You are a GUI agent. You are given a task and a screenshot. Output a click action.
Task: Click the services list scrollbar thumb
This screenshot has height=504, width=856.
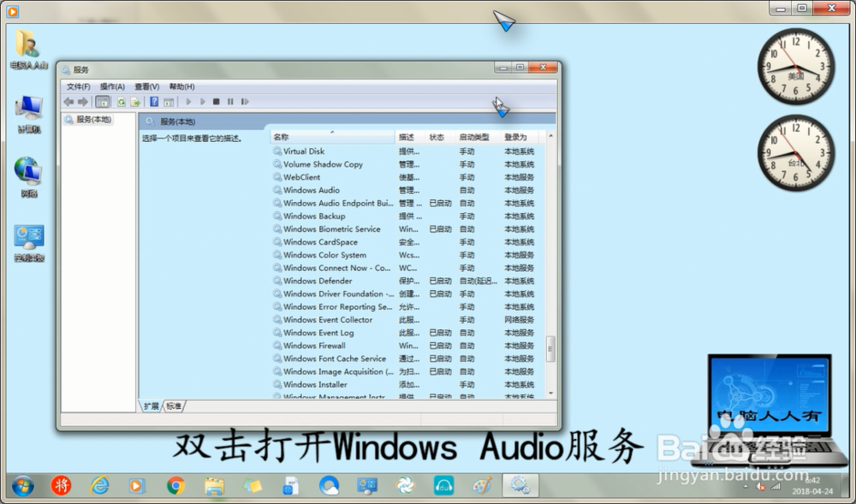coord(550,349)
